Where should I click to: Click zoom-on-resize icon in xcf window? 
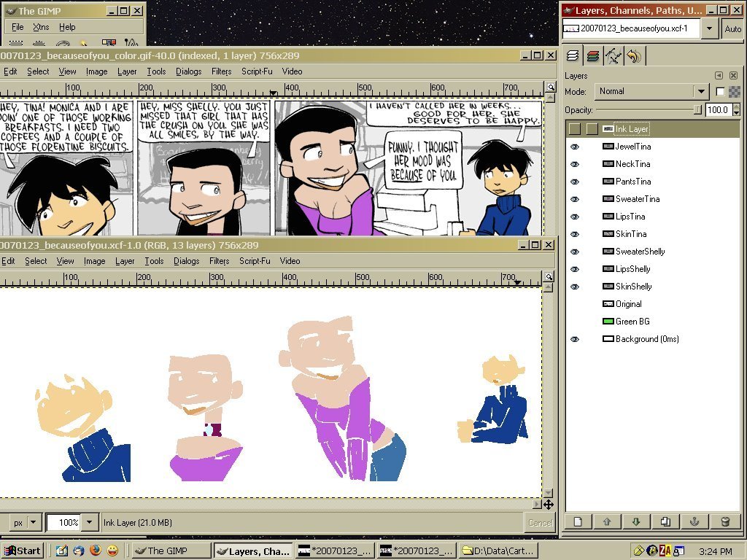click(x=549, y=276)
